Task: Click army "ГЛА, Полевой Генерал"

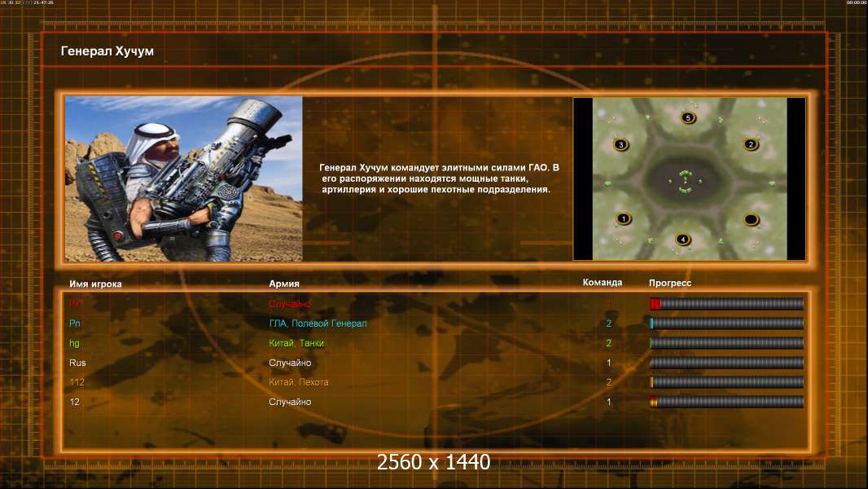Action: tap(318, 324)
